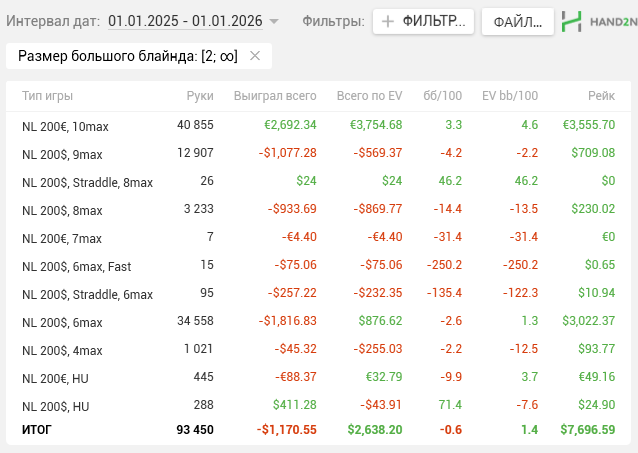Sort table by Рейк column header
The height and width of the screenshot is (453, 638).
coord(600,96)
